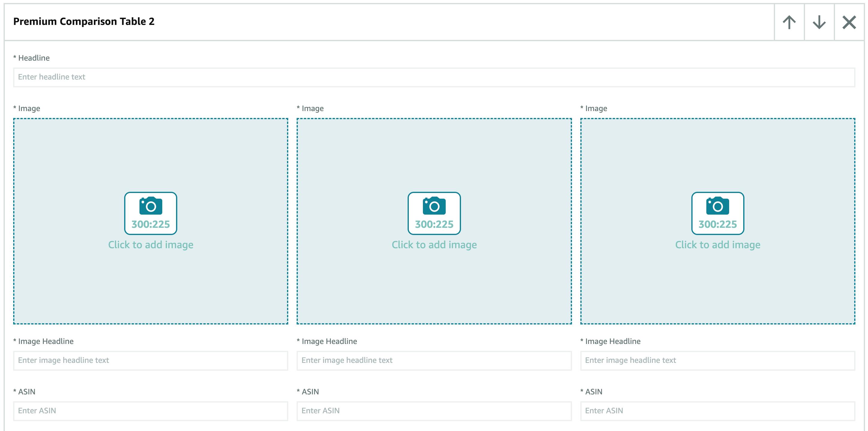The width and height of the screenshot is (868, 431).
Task: Select the rightmost Image Headline input
Action: (x=717, y=360)
